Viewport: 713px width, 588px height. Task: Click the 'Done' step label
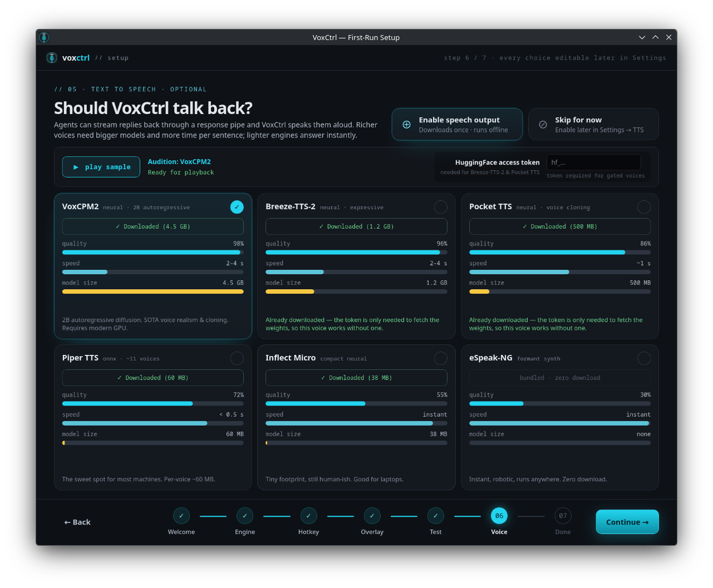tap(563, 532)
